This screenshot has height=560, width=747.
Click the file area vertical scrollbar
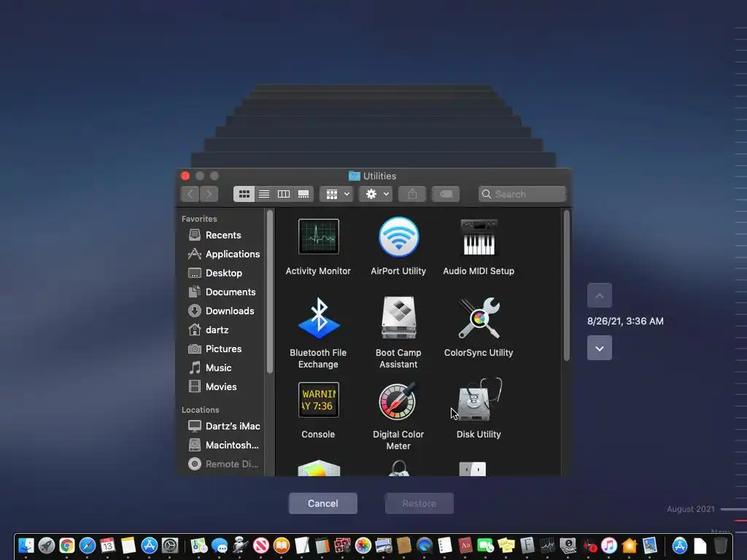point(566,286)
